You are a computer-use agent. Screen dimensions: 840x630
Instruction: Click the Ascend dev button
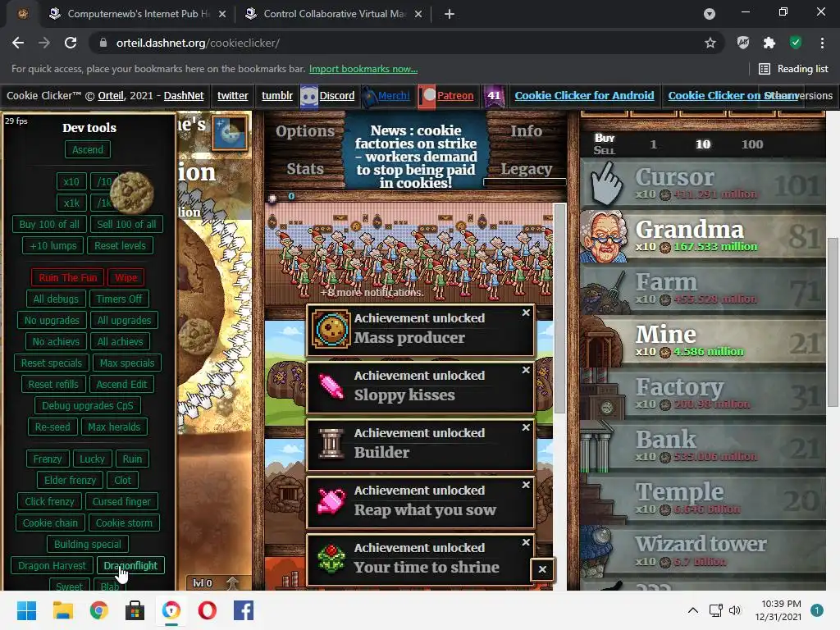click(88, 149)
